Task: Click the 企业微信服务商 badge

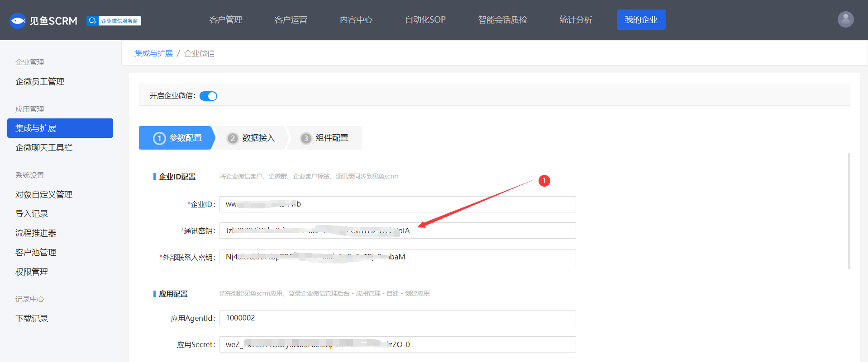Action: (114, 21)
